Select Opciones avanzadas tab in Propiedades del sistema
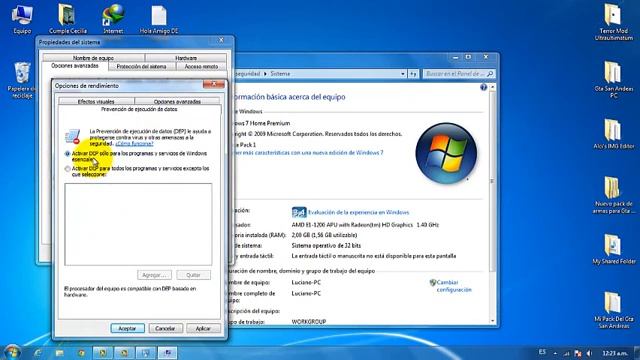The height and width of the screenshot is (360, 640). (x=75, y=66)
